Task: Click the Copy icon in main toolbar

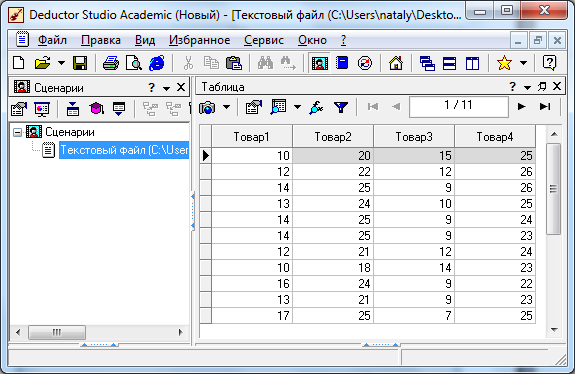Action: pyautogui.click(x=211, y=63)
